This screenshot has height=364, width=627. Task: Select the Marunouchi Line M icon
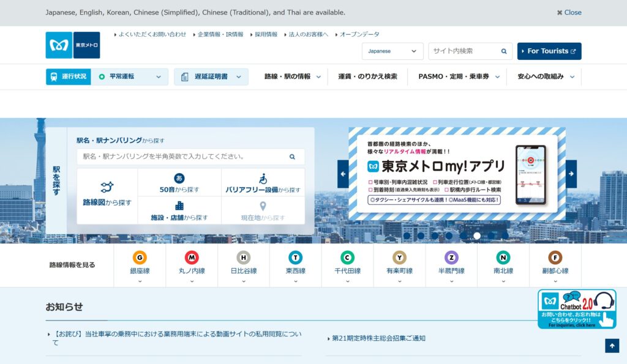[x=192, y=258]
